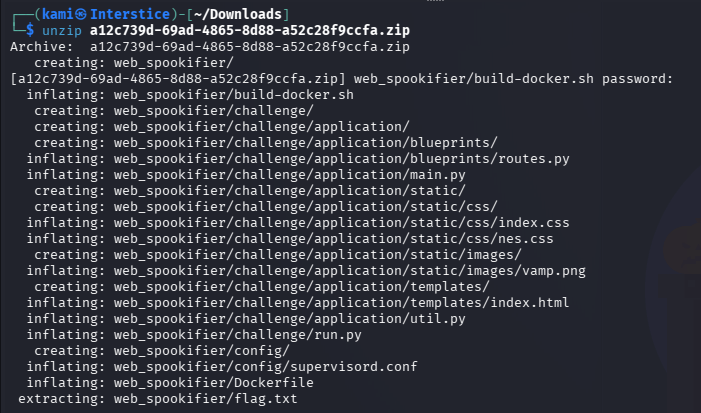Click the web_spookifier/Dockerfile line
This screenshot has height=413, width=701.
pyautogui.click(x=170, y=383)
